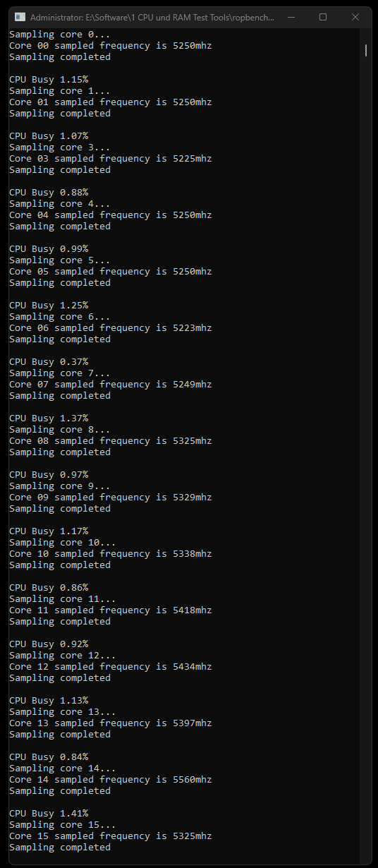Click the Core 14 5560mhz frequency line
The width and height of the screenshot is (378, 868).
click(110, 780)
